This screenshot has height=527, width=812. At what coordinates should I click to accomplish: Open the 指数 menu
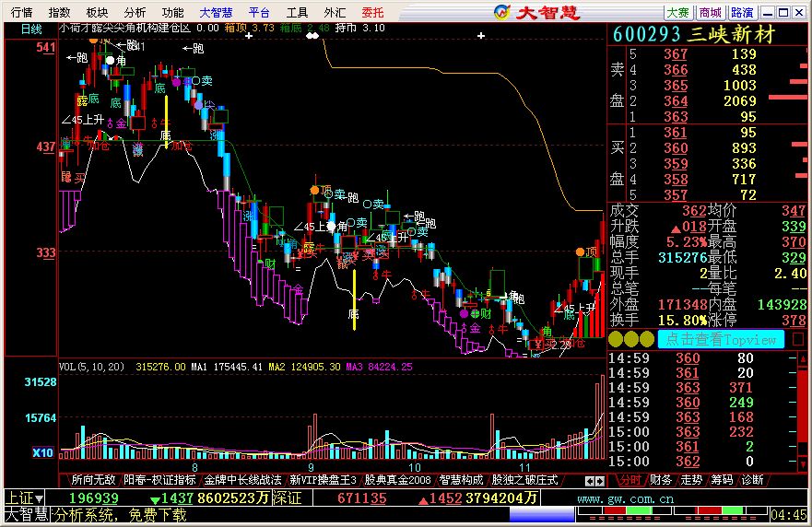[x=59, y=12]
